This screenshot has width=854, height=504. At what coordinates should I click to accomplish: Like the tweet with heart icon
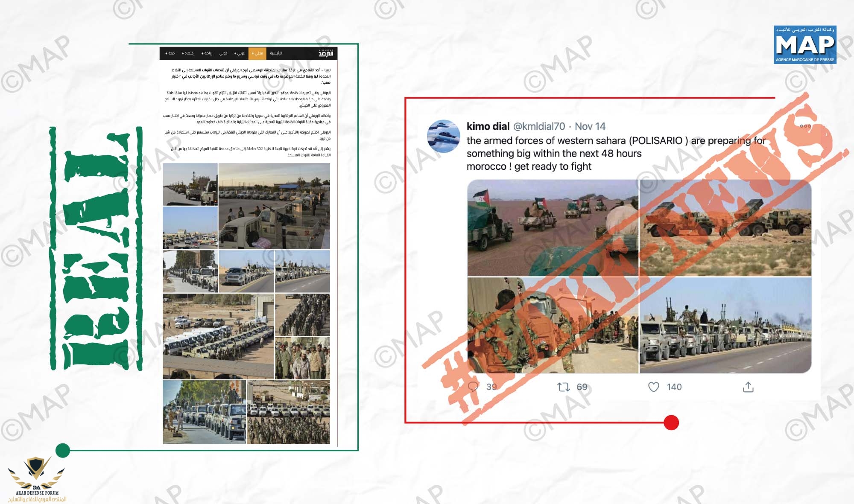click(653, 387)
